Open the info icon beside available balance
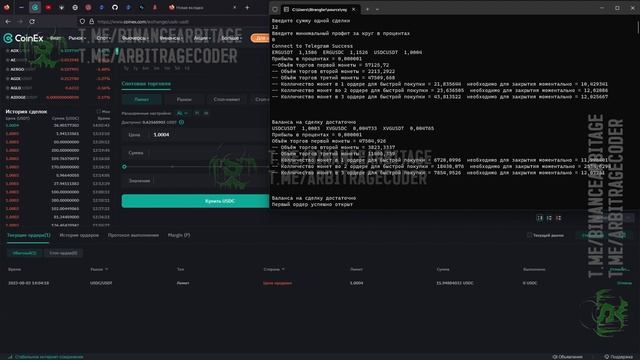 point(181,122)
